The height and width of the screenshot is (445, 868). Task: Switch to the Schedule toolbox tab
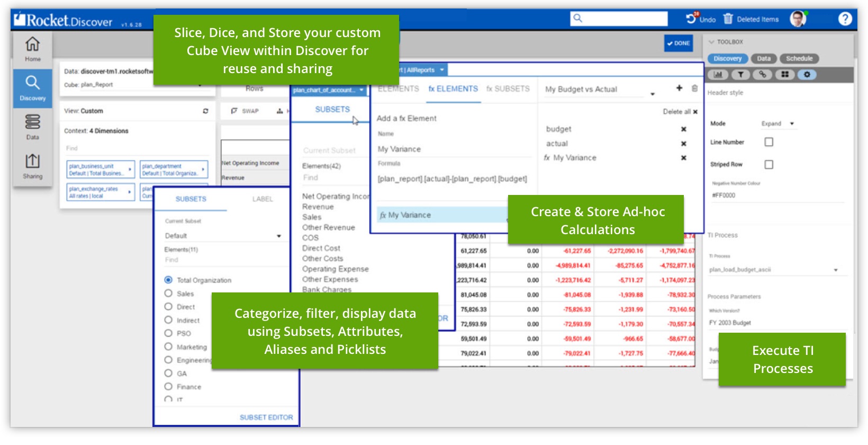pos(799,59)
